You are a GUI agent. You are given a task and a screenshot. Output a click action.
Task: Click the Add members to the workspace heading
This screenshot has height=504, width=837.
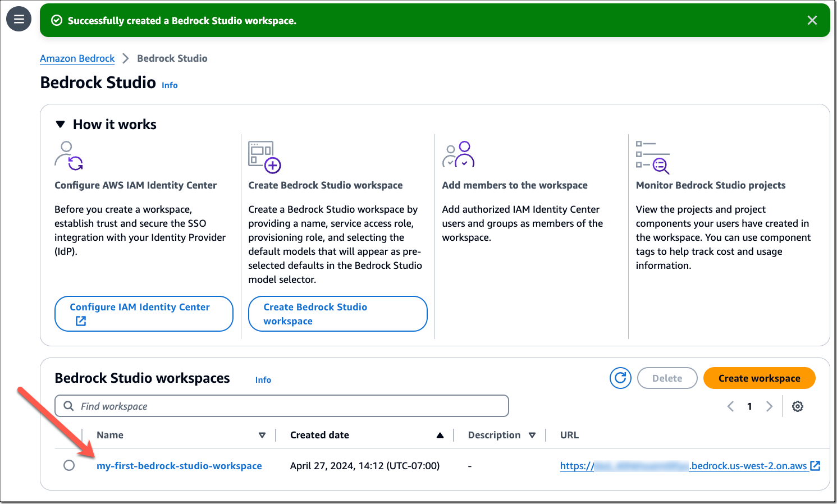pos(515,185)
